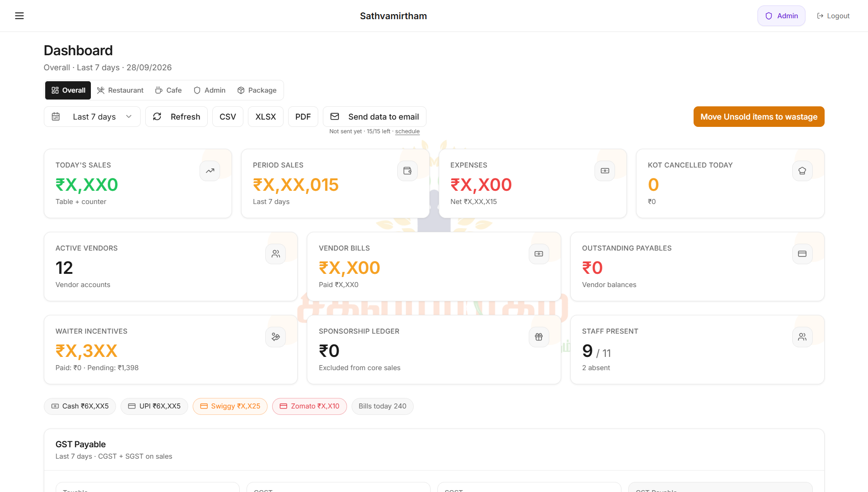868x492 pixels.
Task: Click the gift icon on Sponsorship Ledger
Action: click(539, 337)
